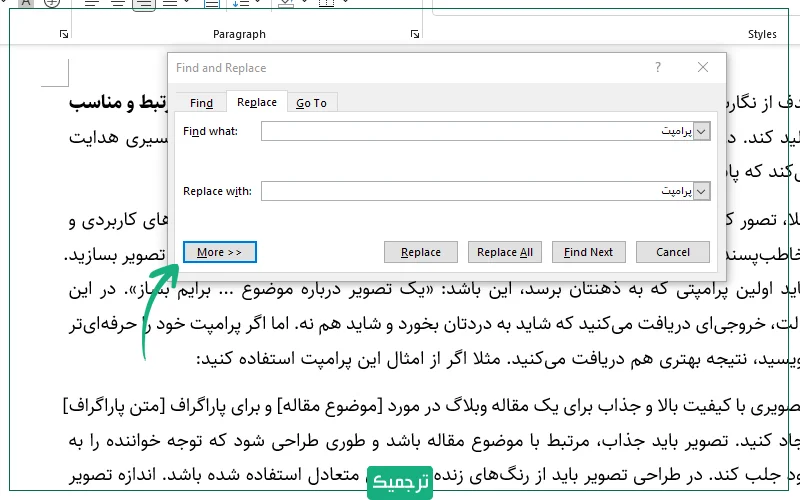
Task: Expand the Find what dropdown arrow
Action: 701,131
